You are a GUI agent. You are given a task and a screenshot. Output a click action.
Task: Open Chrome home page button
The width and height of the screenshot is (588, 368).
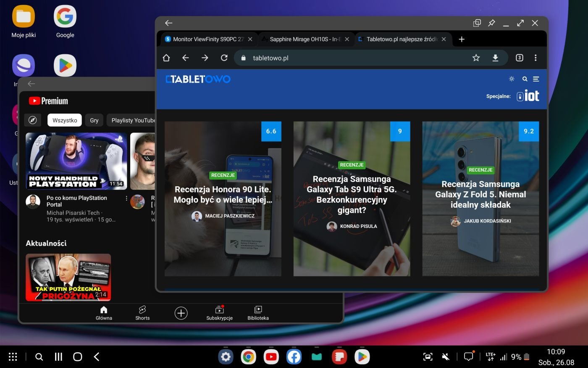click(x=166, y=58)
